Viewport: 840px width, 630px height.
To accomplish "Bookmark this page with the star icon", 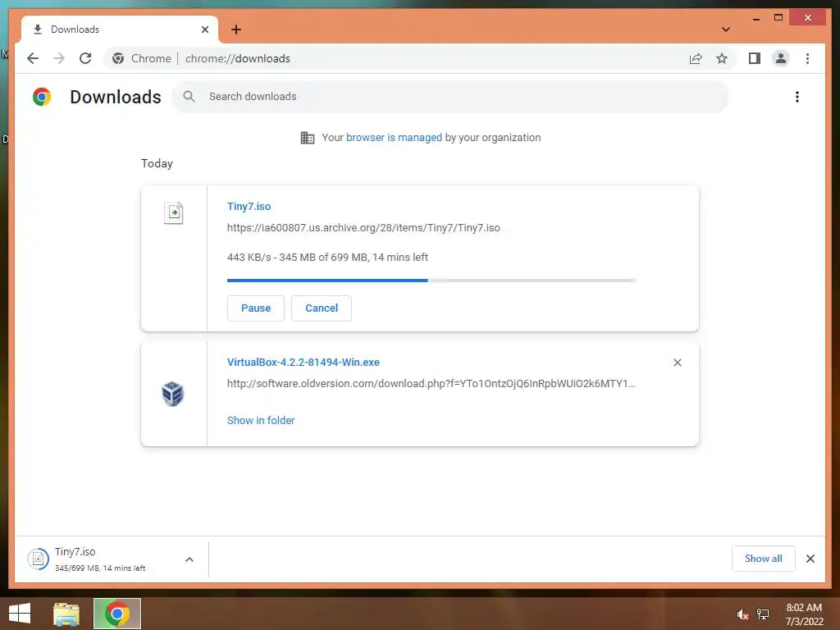I will pos(722,58).
